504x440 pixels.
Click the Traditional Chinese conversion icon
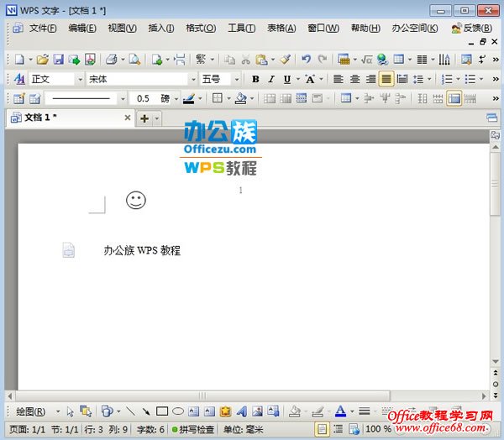(201, 60)
